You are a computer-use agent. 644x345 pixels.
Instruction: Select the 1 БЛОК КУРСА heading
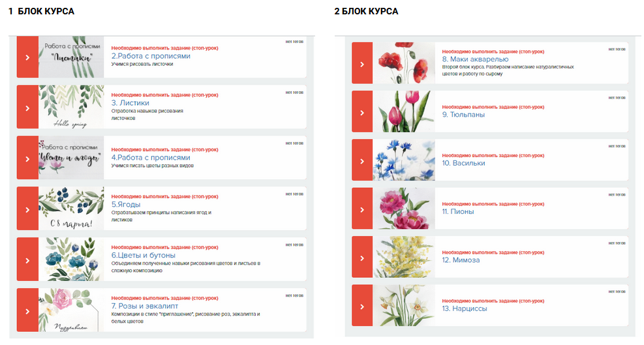(x=41, y=12)
